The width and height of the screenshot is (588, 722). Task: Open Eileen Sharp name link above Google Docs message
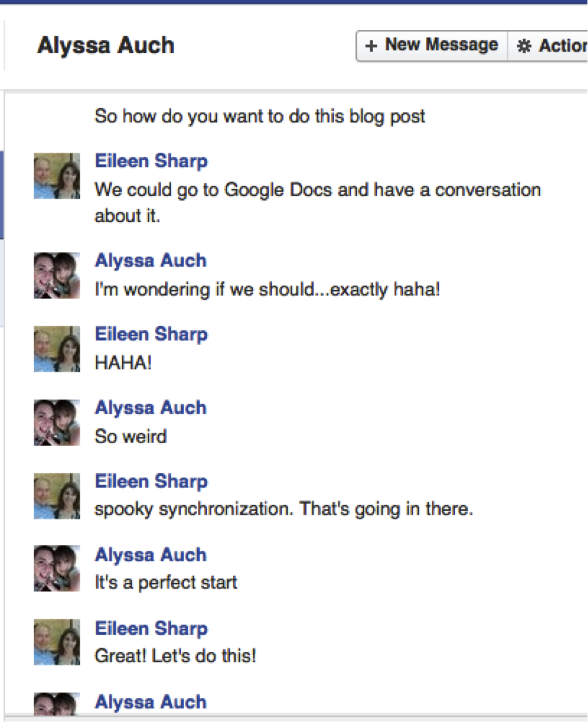tap(151, 161)
